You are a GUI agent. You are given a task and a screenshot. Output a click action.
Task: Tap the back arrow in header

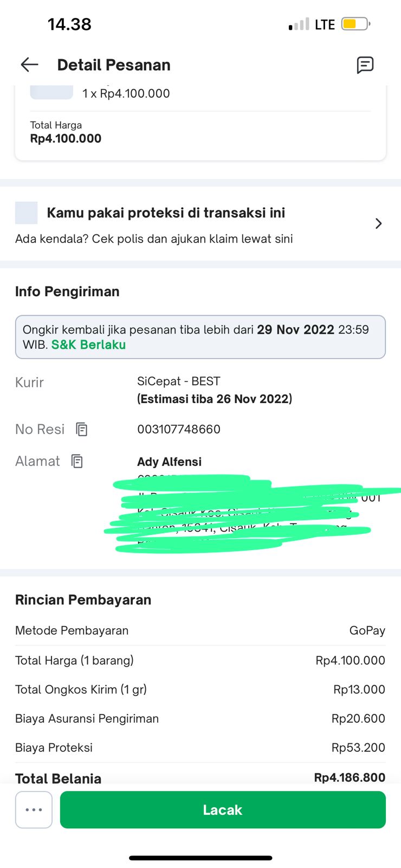[x=29, y=65]
